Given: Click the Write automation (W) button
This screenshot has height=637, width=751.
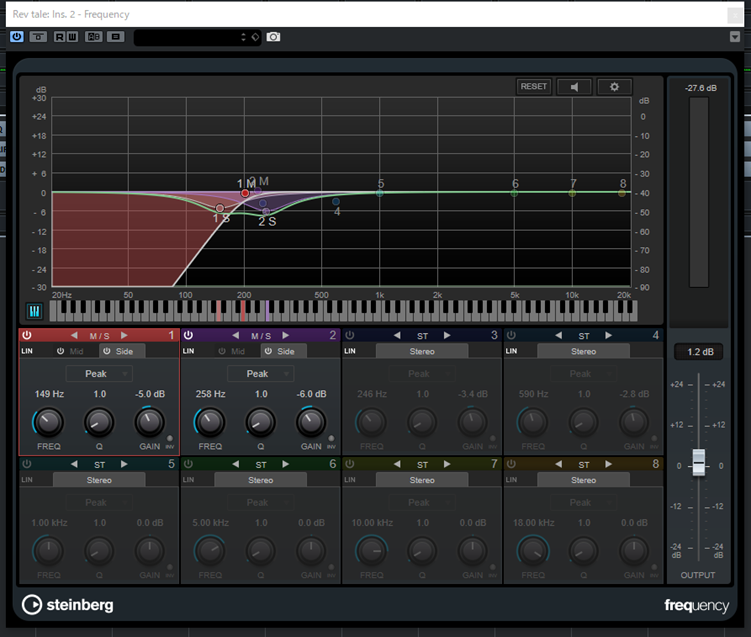Looking at the screenshot, I should point(73,37).
